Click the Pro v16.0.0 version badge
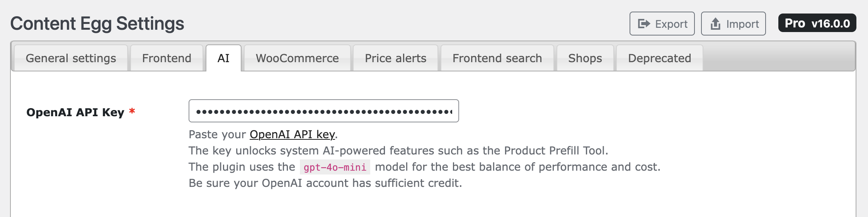The width and height of the screenshot is (868, 217). point(817,23)
